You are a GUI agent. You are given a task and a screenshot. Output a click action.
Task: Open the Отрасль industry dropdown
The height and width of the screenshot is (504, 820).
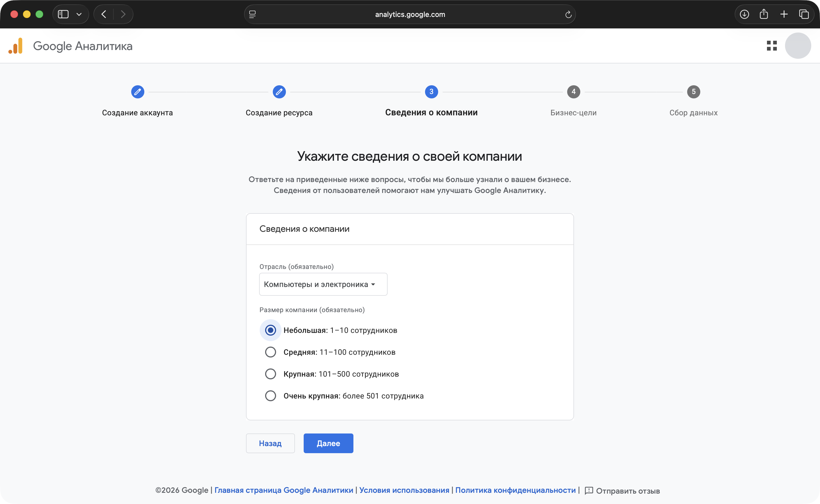click(323, 284)
